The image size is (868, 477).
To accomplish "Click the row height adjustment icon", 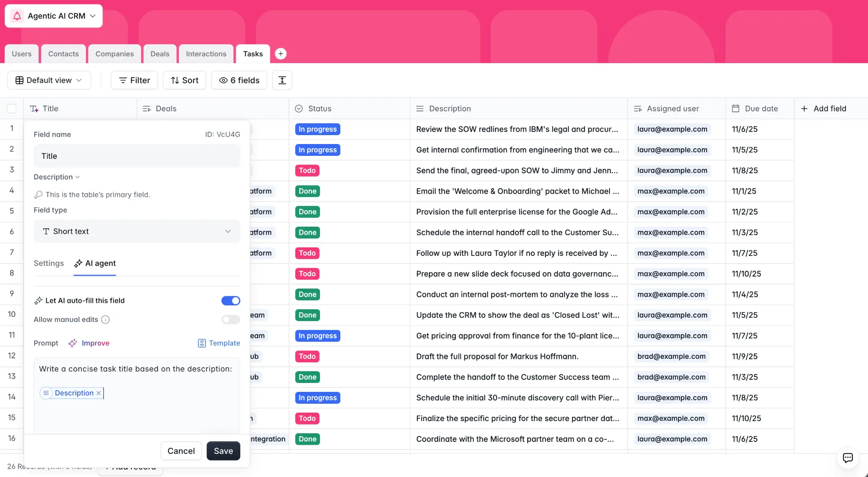I will (x=282, y=80).
